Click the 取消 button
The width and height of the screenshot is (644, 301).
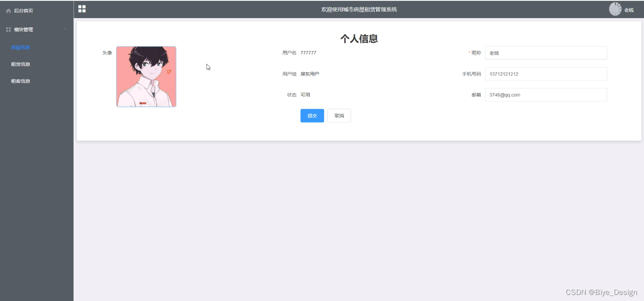pos(339,116)
